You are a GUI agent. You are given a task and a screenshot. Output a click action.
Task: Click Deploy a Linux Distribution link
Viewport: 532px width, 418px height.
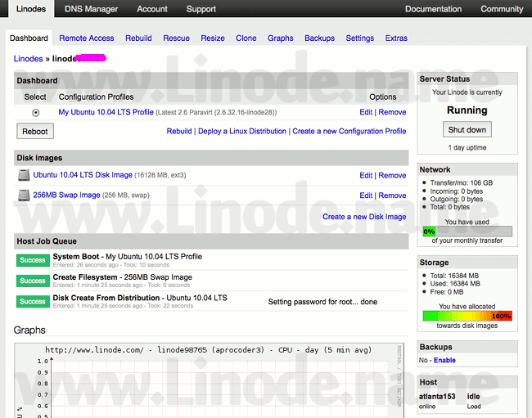[x=242, y=131]
